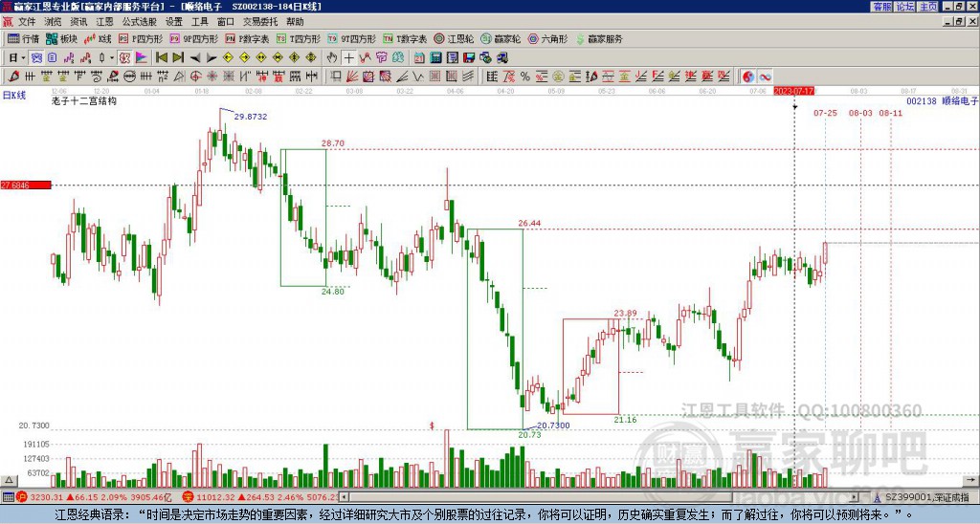Screen dimensions: 980x524
Task: Click the calendar 21 icon
Action: (419, 57)
